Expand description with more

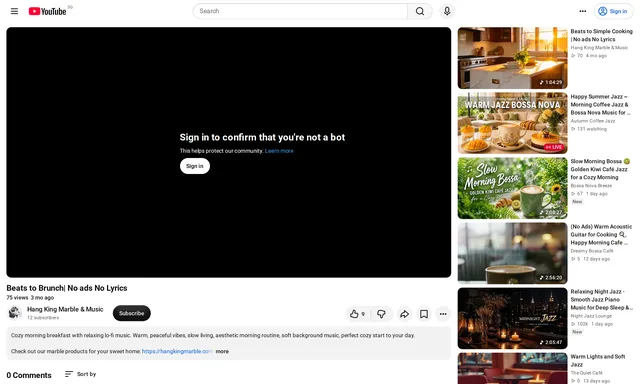tap(222, 351)
